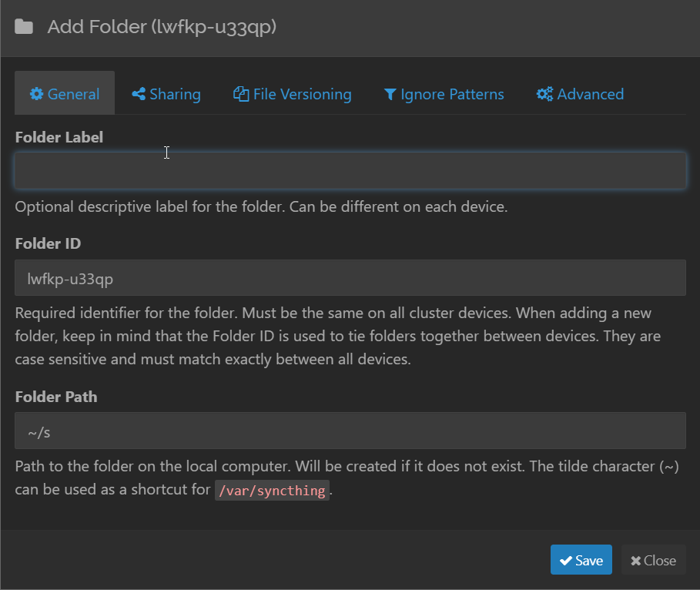This screenshot has height=590, width=700.
Task: Click the gear icon on the General tab
Action: (36, 94)
